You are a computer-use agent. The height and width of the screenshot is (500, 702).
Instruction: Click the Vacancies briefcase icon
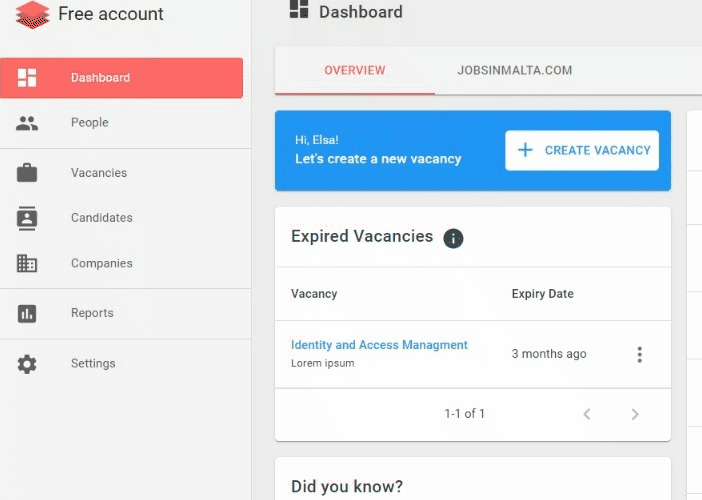(27, 173)
